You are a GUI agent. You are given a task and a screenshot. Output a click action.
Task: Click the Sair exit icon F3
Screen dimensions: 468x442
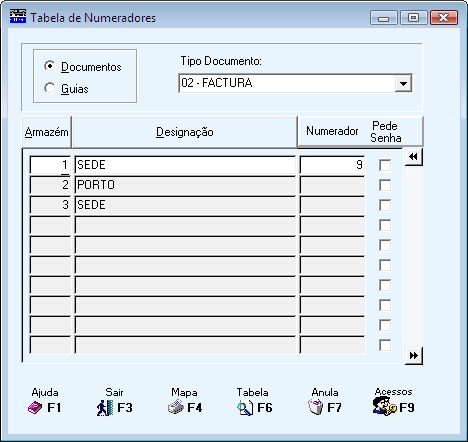105,408
